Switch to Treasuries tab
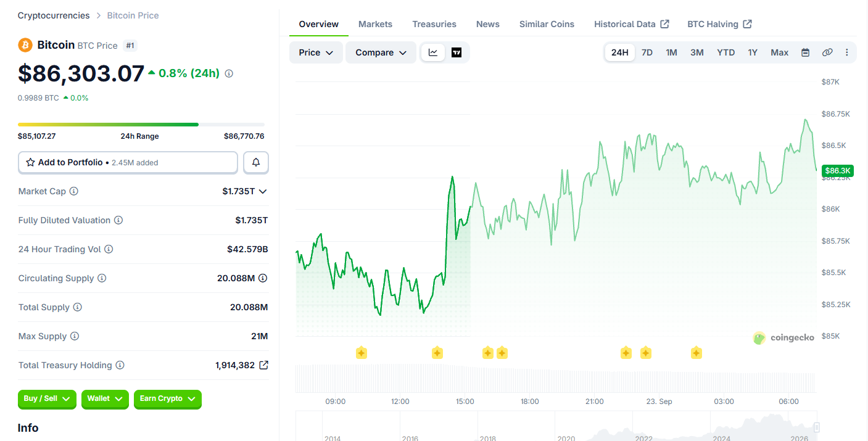This screenshot has height=441, width=868. coord(434,24)
